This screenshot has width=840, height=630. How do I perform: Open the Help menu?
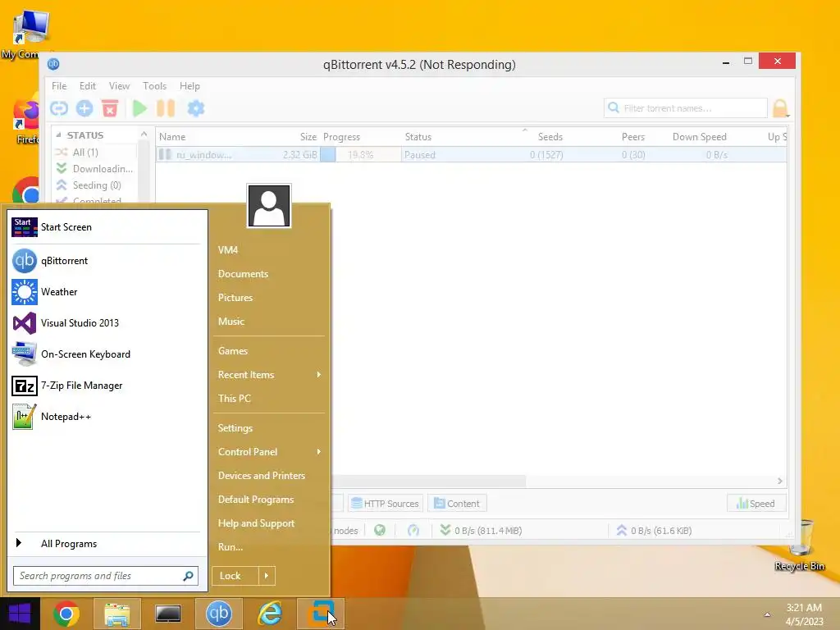pos(189,85)
